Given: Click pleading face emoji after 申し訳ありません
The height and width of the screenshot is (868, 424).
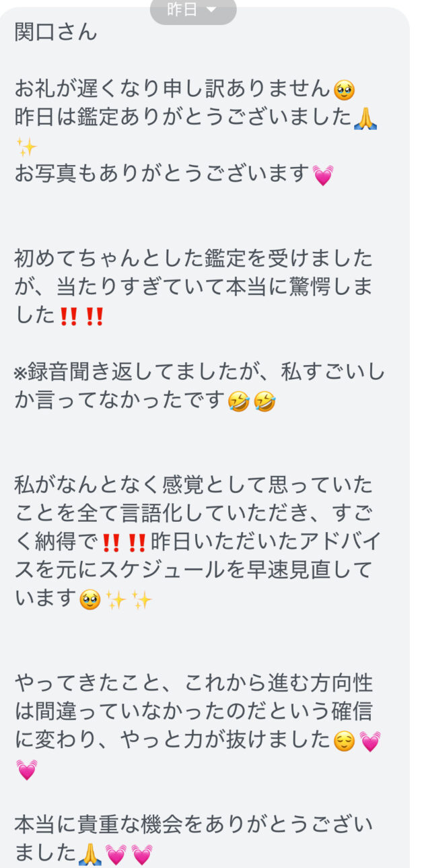Looking at the screenshot, I should point(345,90).
